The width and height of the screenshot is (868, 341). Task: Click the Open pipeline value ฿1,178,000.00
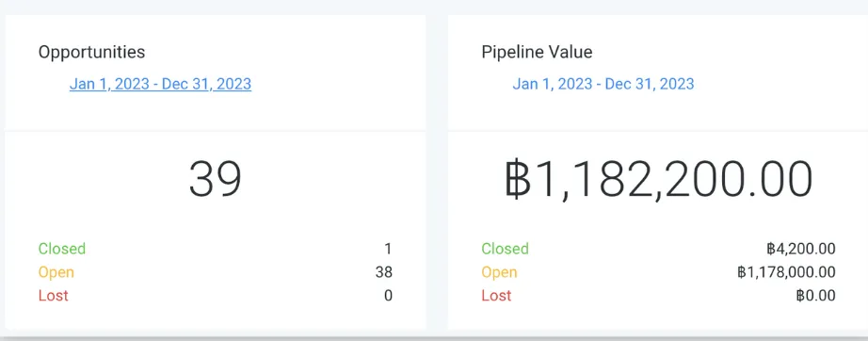pyautogui.click(x=787, y=272)
